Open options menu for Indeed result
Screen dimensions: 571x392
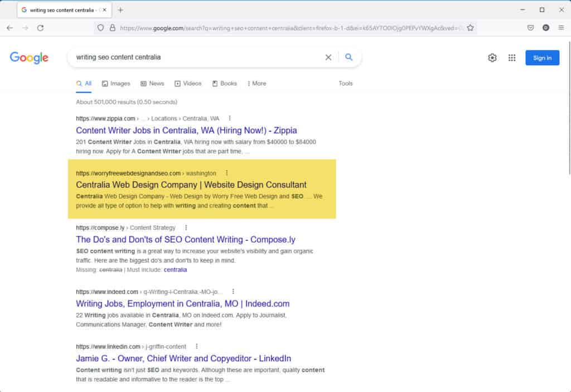coord(233,292)
